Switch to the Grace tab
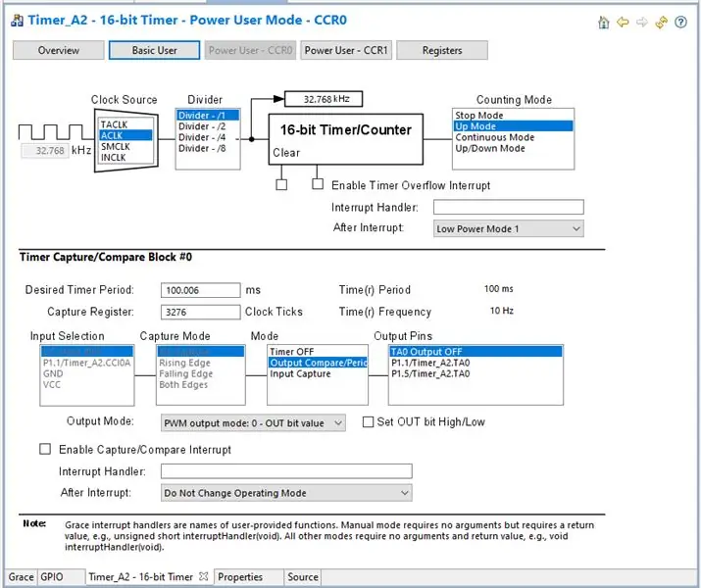 (x=21, y=577)
